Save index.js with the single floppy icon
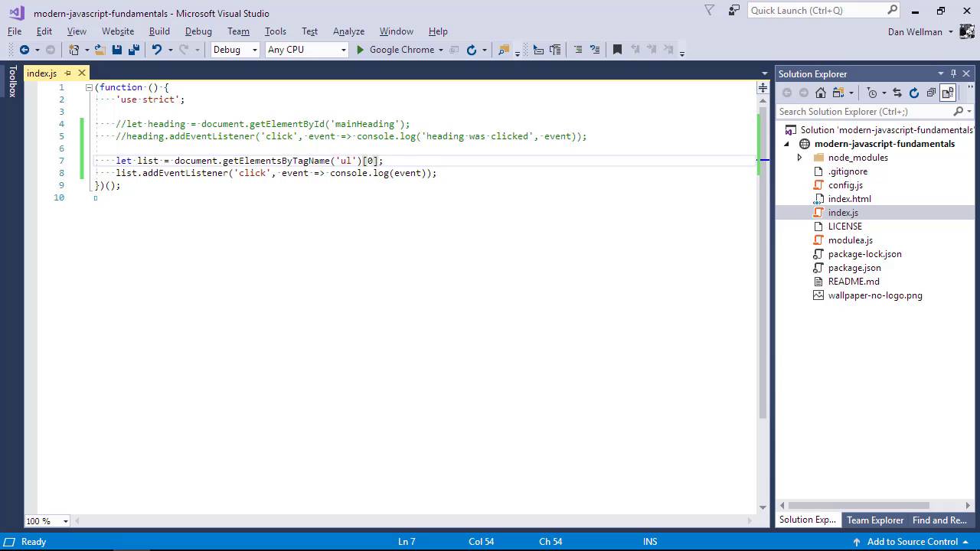980x551 pixels. 117,50
